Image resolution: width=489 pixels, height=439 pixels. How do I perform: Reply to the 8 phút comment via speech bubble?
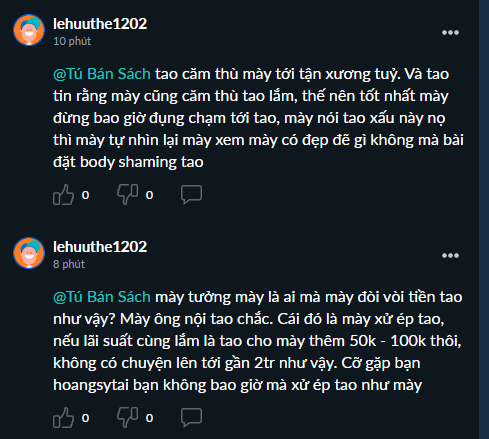tap(191, 417)
